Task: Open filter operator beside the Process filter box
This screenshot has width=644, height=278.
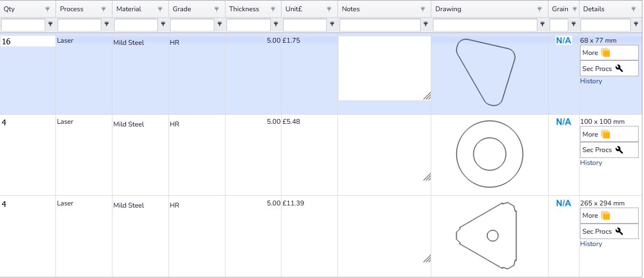Action: pyautogui.click(x=107, y=24)
